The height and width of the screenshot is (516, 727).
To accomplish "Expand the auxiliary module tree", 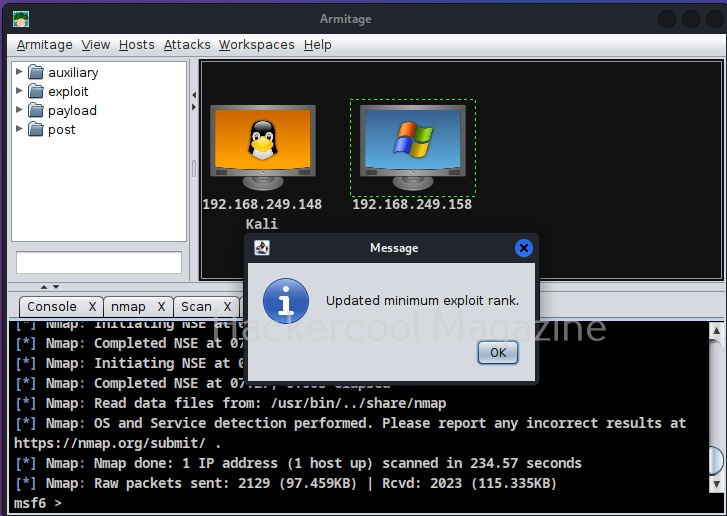I will coord(19,71).
